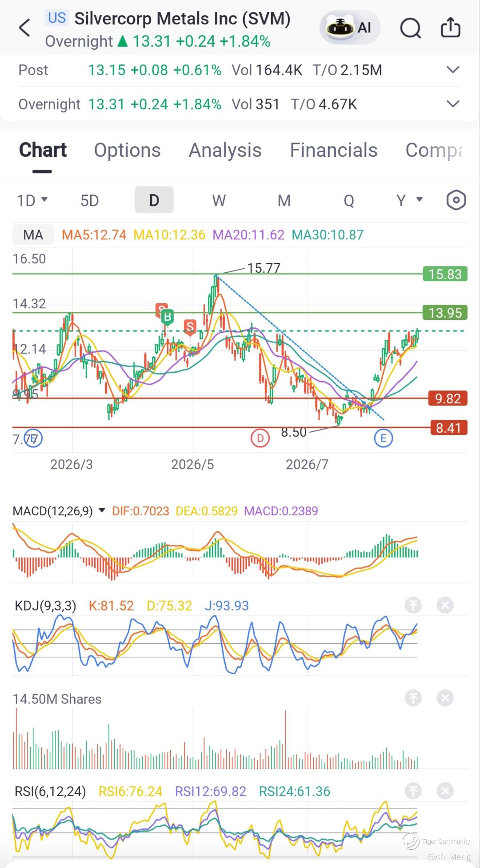The height and width of the screenshot is (868, 480).
Task: Tap the KDJ(9,3,3) indicator label
Action: 45,605
